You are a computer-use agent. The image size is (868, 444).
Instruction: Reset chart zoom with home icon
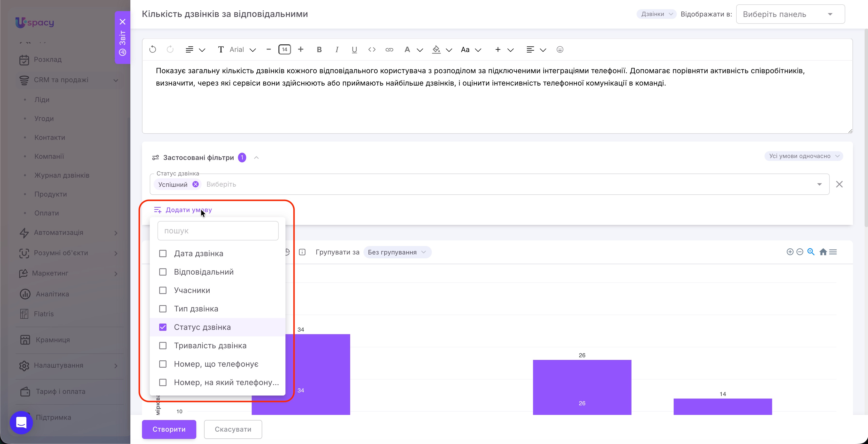point(823,252)
